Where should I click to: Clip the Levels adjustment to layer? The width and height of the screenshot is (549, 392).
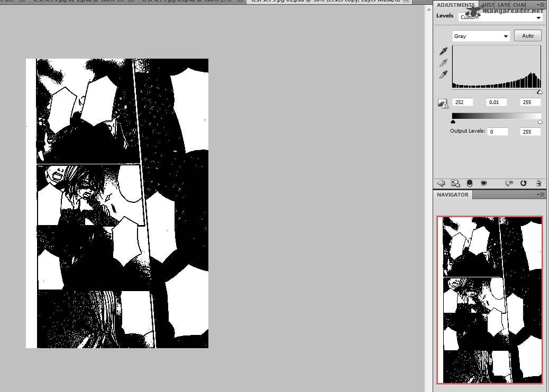[470, 183]
